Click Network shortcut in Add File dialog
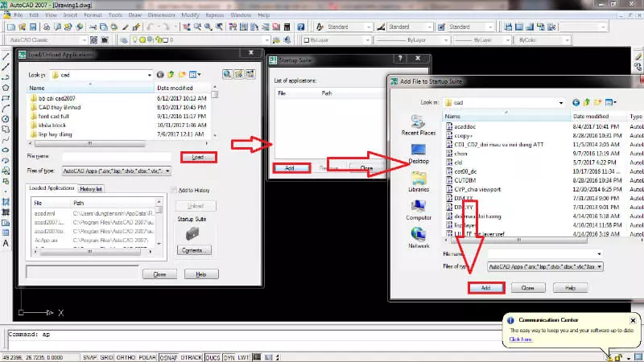644x362 pixels. pyautogui.click(x=418, y=238)
